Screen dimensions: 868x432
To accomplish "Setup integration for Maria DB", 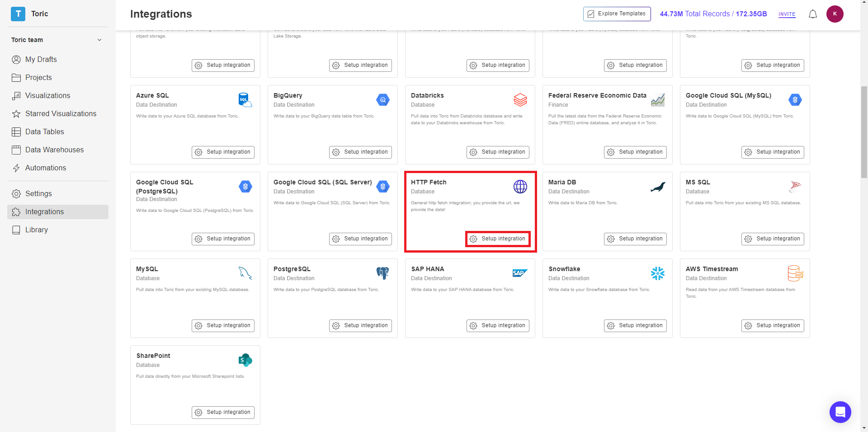I will pyautogui.click(x=635, y=239).
